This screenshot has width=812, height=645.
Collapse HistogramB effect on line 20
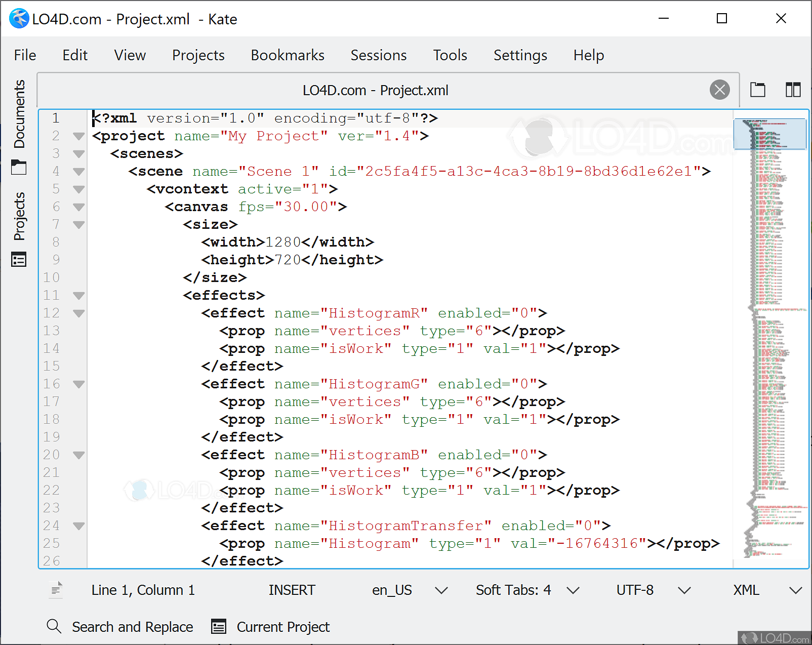coord(78,455)
